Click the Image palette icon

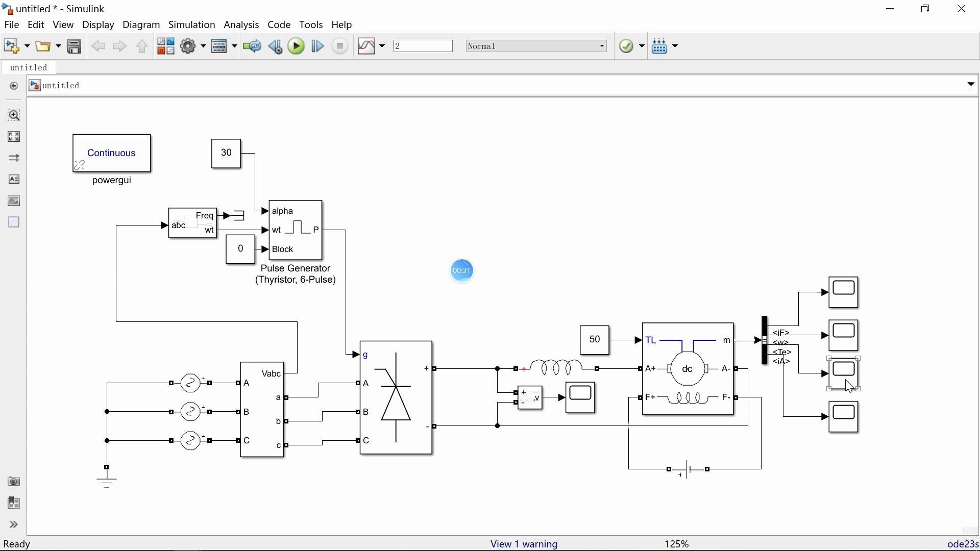pyautogui.click(x=14, y=201)
